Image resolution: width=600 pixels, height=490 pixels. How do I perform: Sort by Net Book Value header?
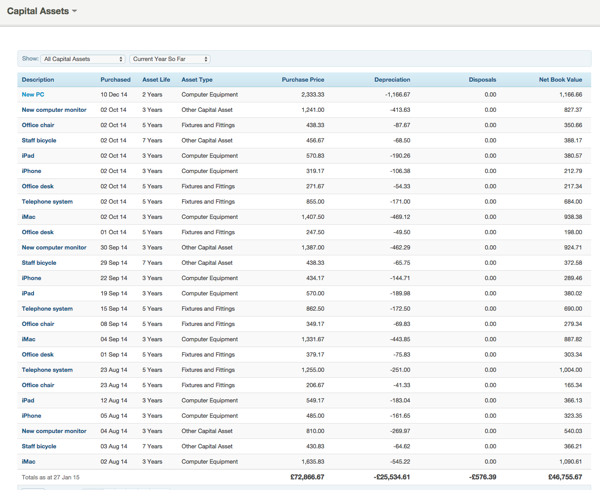click(560, 79)
